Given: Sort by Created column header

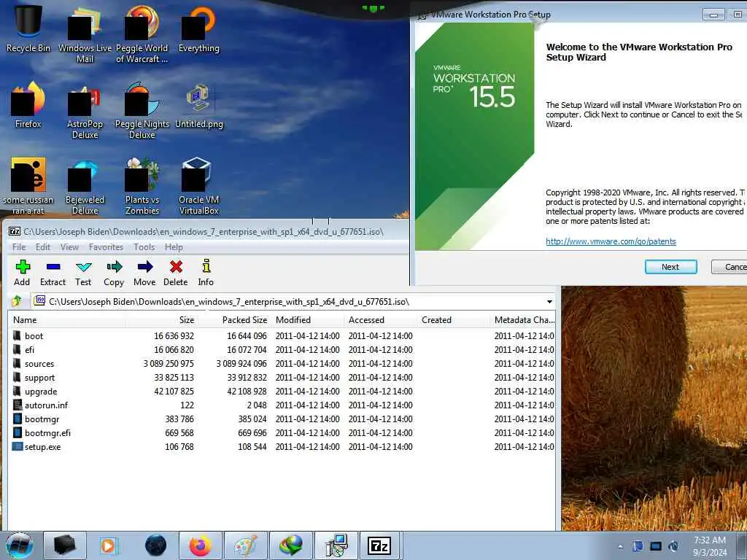Looking at the screenshot, I should [x=453, y=320].
